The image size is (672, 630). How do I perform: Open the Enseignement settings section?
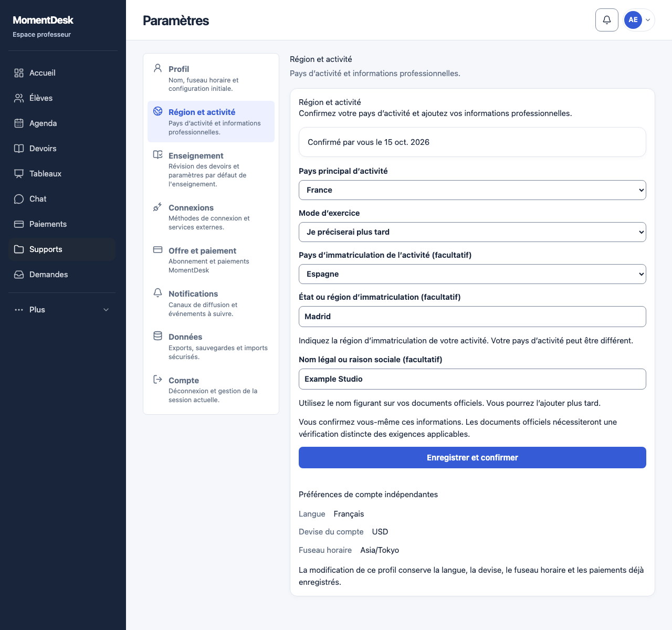(x=211, y=169)
